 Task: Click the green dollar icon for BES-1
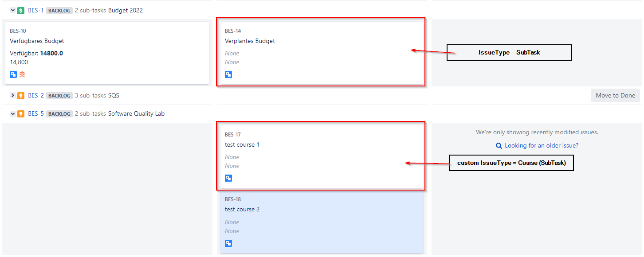tap(21, 10)
